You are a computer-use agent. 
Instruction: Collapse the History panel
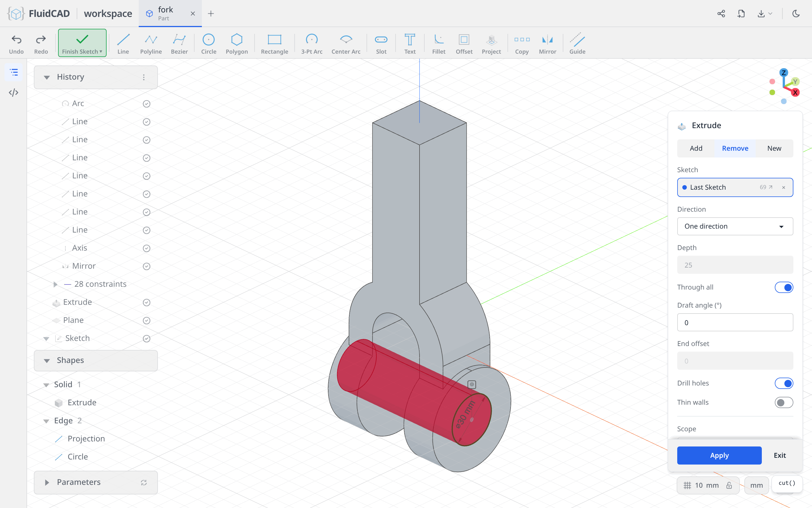47,77
